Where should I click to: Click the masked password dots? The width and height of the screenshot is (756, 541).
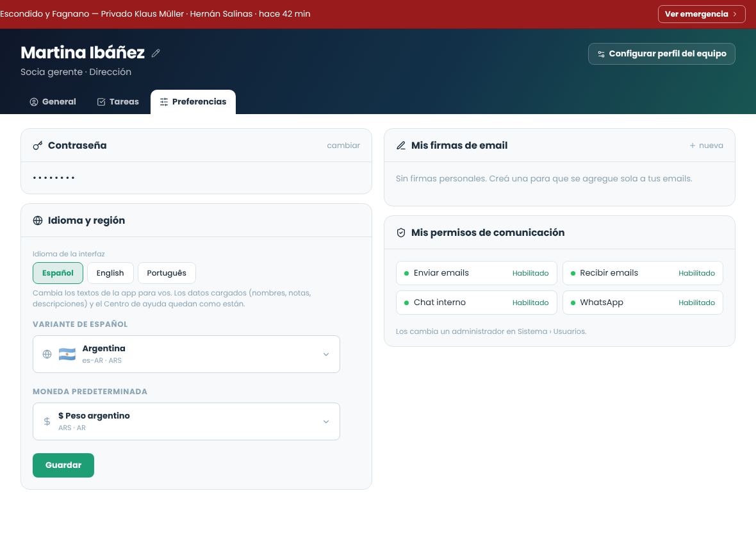point(54,178)
